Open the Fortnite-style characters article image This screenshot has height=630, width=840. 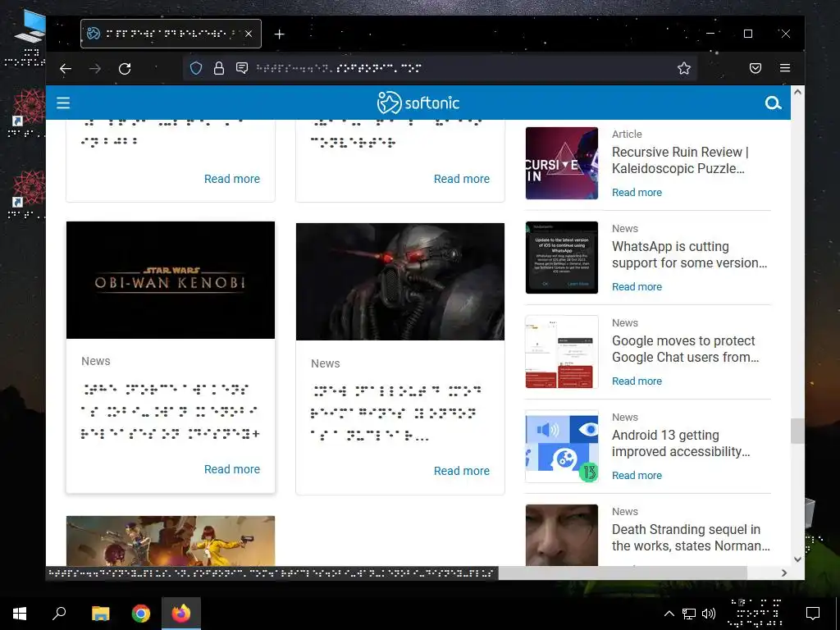click(x=171, y=541)
